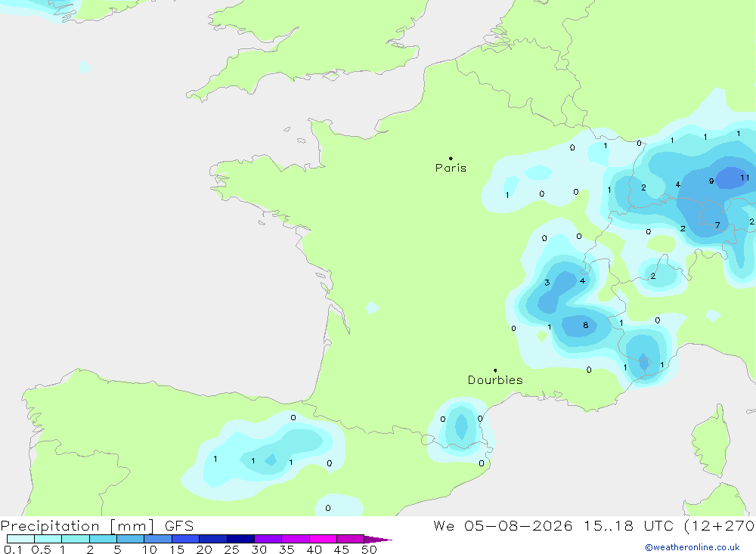Pick the 15–20 mm legend color swatch
The image size is (756, 554).
(186, 539)
